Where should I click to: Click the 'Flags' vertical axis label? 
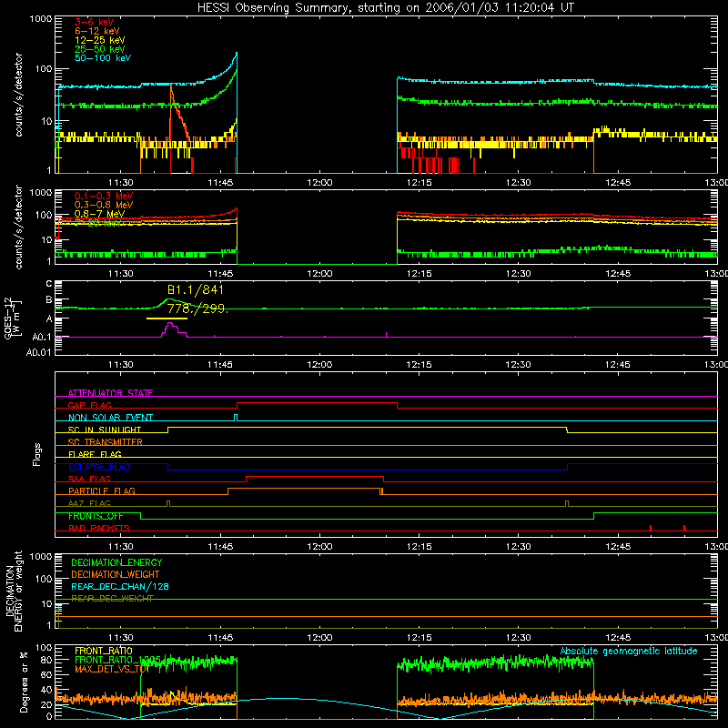click(x=36, y=454)
